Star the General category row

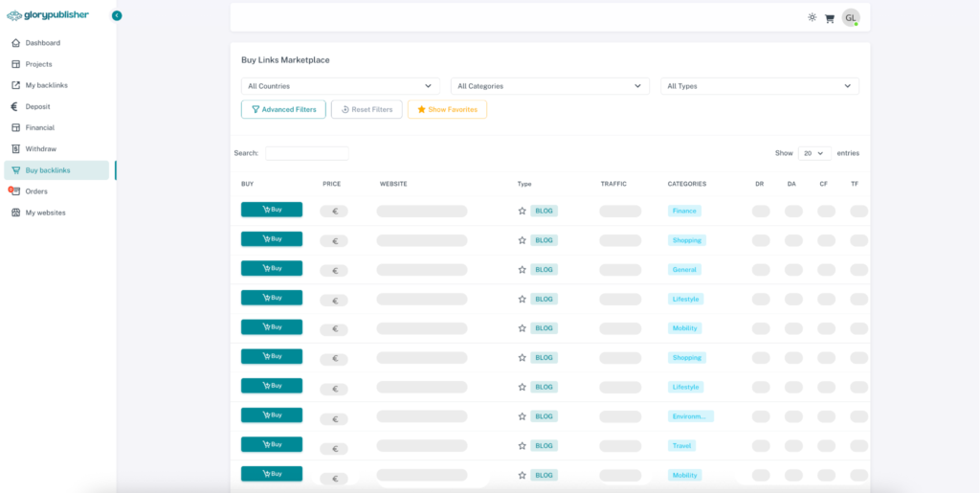[523, 269]
